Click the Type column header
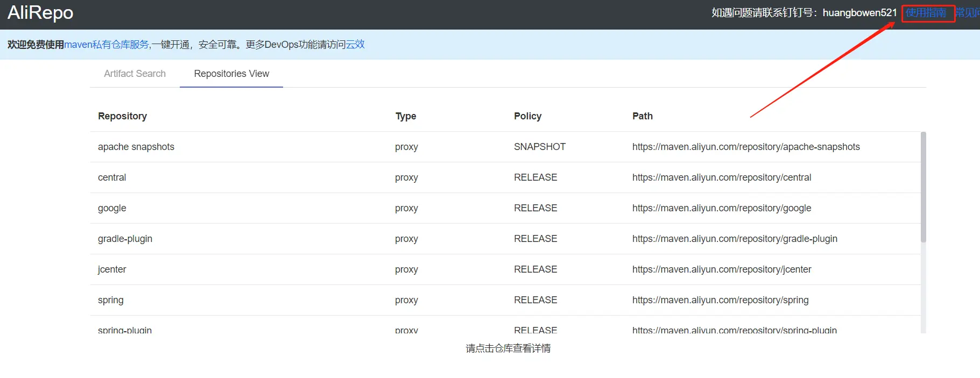Viewport: 980px width, 378px height. [x=406, y=116]
